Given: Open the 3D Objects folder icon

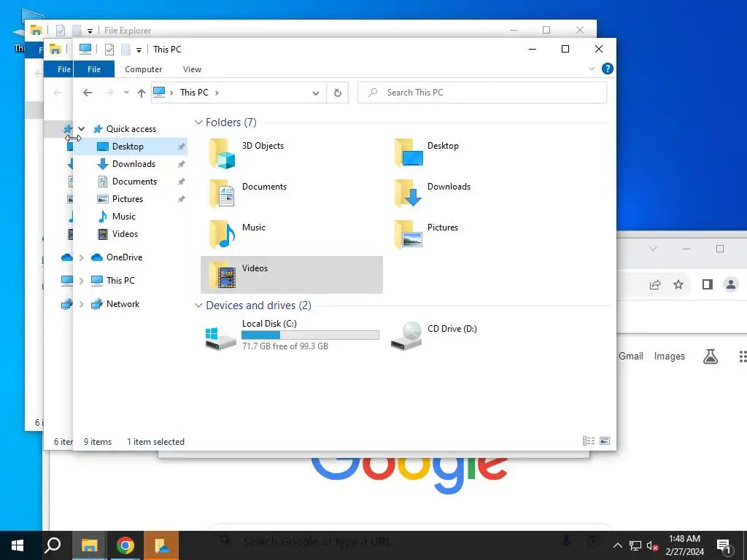Looking at the screenshot, I should 222,153.
